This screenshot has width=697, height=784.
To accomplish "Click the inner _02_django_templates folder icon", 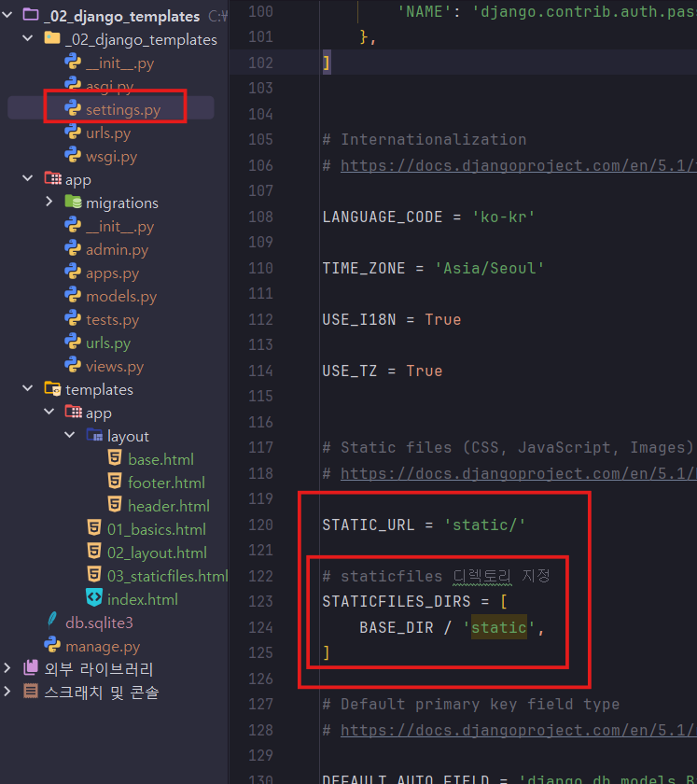I will (52, 38).
